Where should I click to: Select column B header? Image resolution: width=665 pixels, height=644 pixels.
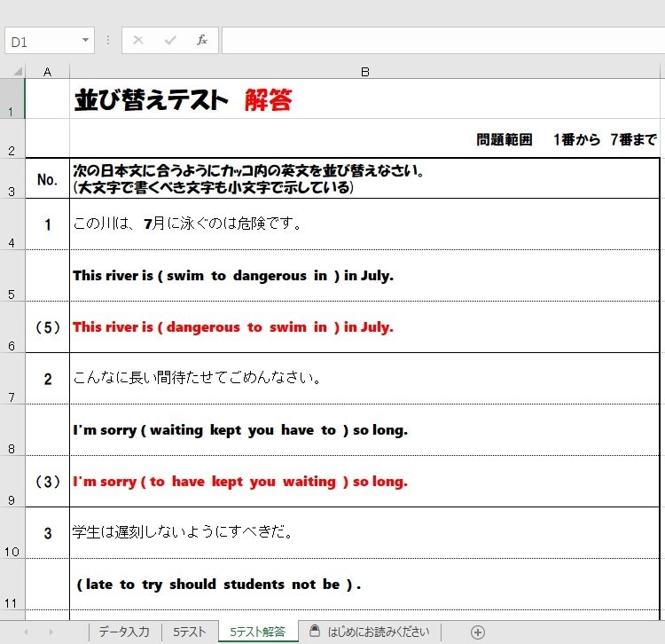tap(364, 72)
